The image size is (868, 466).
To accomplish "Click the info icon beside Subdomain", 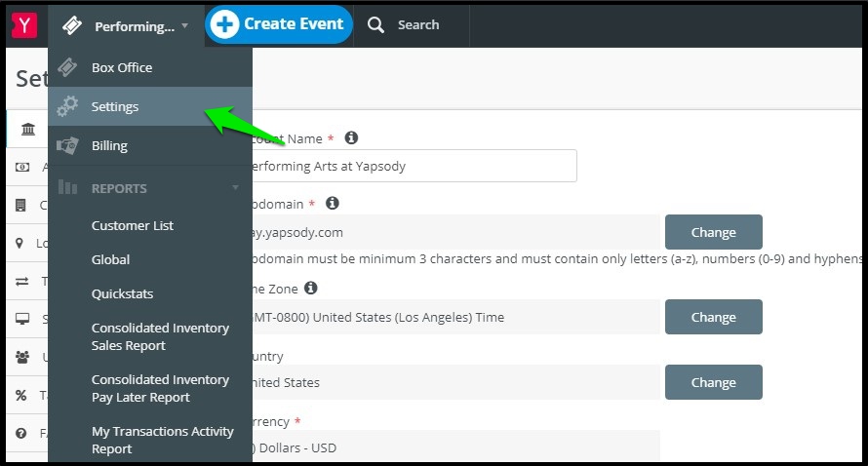I will [x=333, y=203].
